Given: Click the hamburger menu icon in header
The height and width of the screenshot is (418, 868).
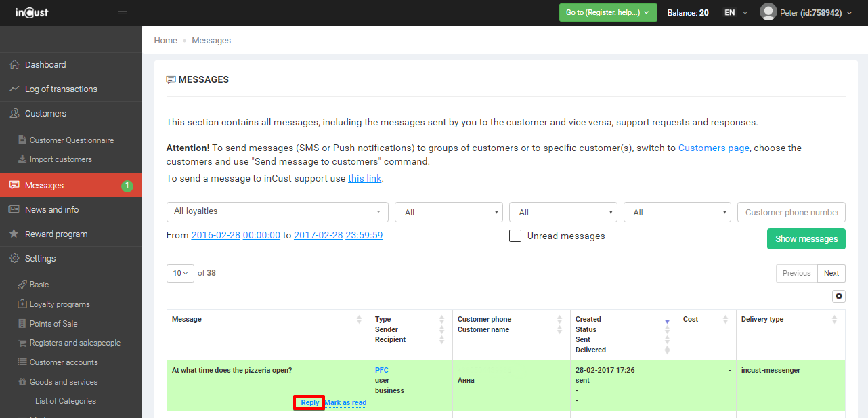Looking at the screenshot, I should pyautogui.click(x=123, y=12).
